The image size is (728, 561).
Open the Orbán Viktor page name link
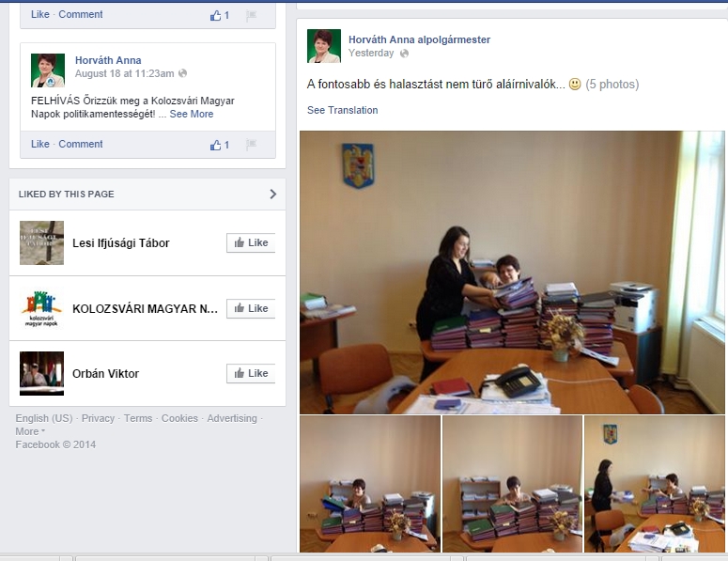[x=105, y=373]
